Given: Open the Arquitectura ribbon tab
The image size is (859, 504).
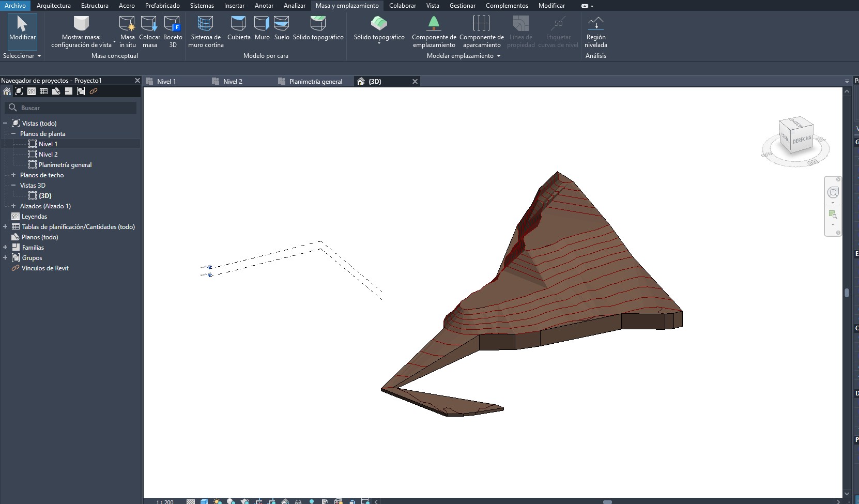Looking at the screenshot, I should point(54,6).
